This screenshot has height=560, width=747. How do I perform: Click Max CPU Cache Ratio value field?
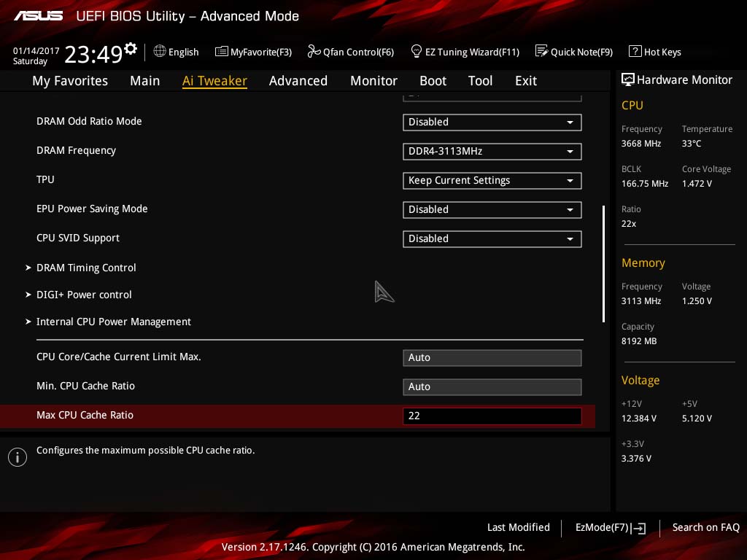(x=492, y=416)
